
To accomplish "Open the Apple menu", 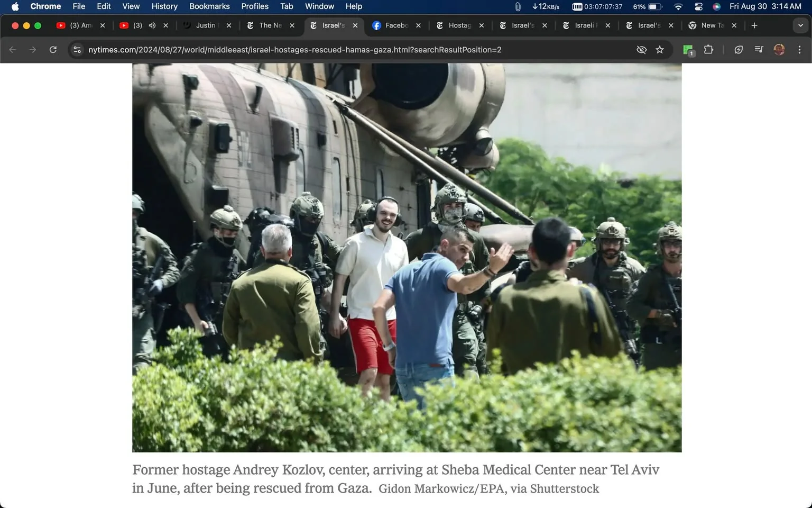I will 15,6.
